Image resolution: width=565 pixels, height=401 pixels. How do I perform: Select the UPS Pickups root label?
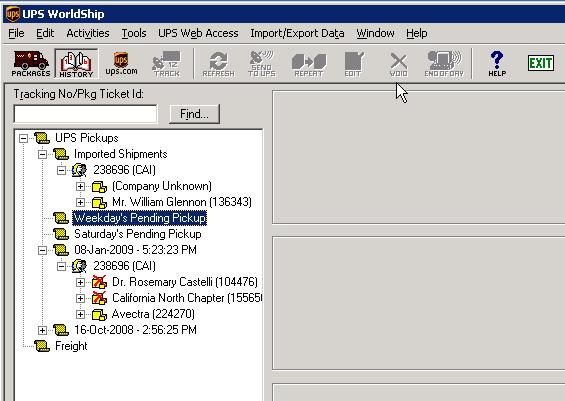tap(86, 138)
